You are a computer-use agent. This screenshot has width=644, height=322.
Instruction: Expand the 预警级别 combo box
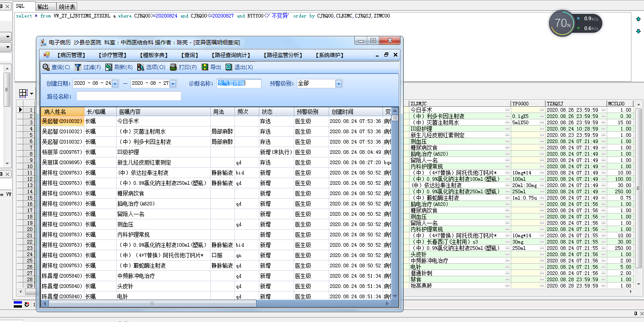[x=339, y=84]
